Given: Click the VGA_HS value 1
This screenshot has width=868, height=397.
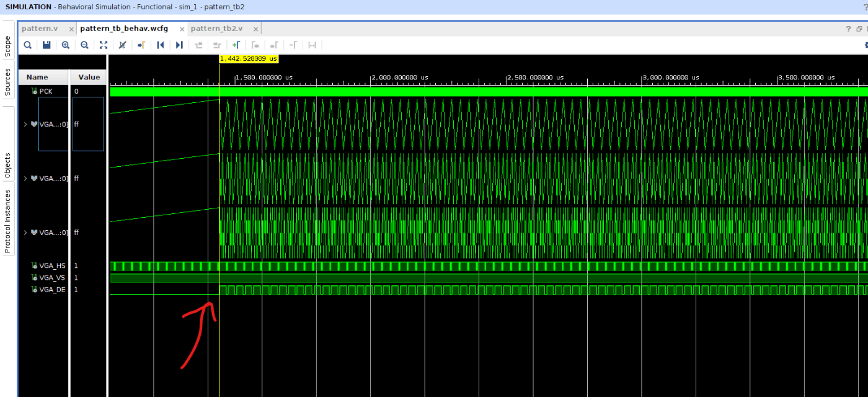Looking at the screenshot, I should pos(76,265).
